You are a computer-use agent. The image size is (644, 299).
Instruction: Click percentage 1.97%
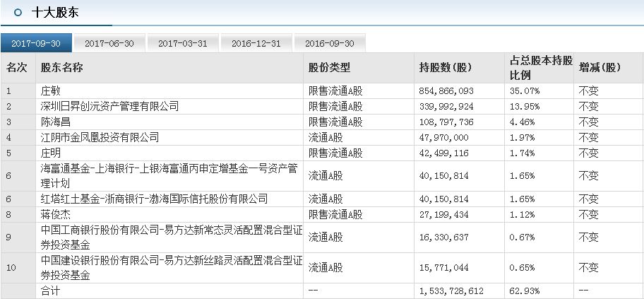pos(522,137)
